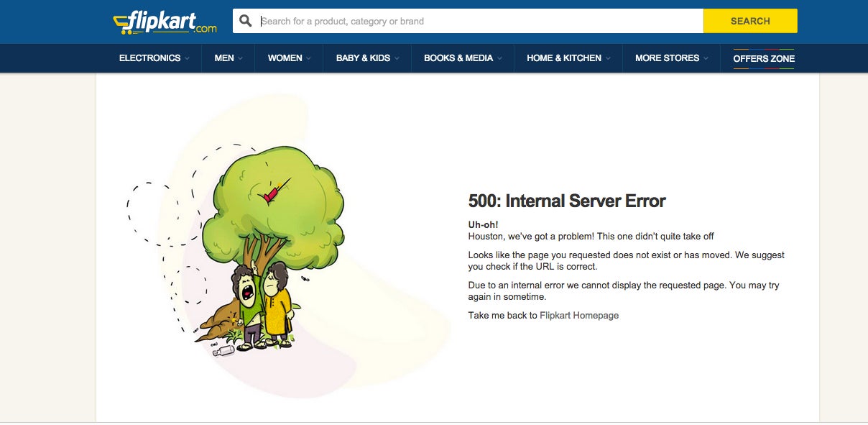This screenshot has width=868, height=425.
Task: Follow the Flipkart Homepage link
Action: (579, 315)
